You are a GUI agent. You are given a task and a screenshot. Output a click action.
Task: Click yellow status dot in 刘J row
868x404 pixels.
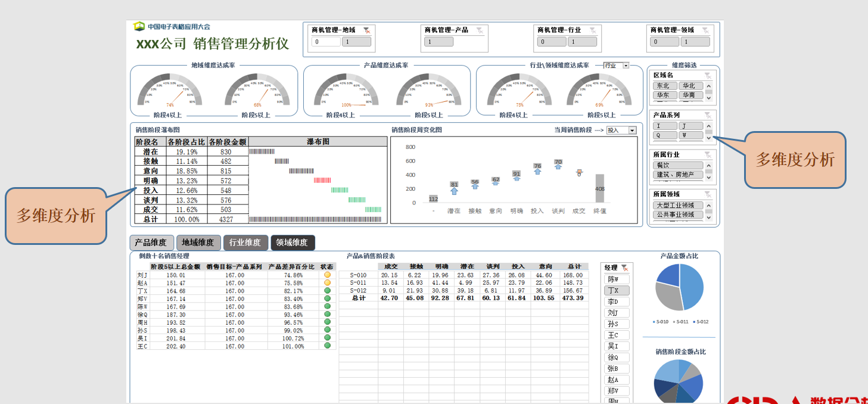pos(327,275)
